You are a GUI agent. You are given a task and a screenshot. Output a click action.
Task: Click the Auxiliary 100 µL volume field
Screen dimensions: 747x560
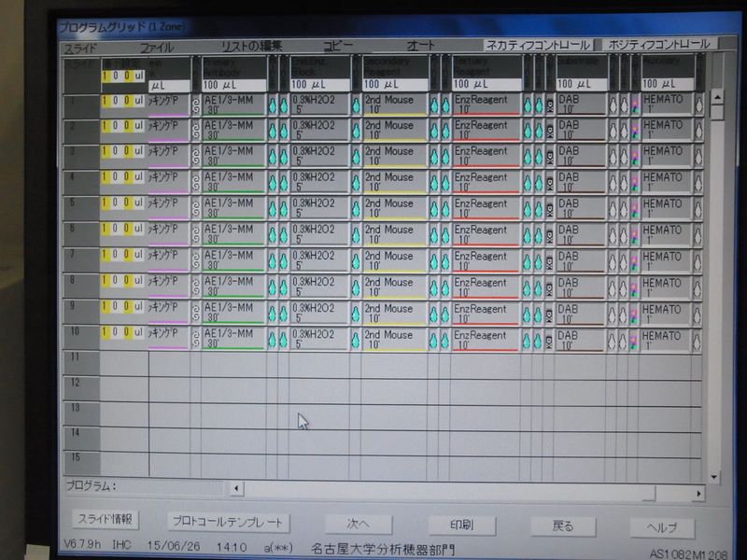(668, 84)
